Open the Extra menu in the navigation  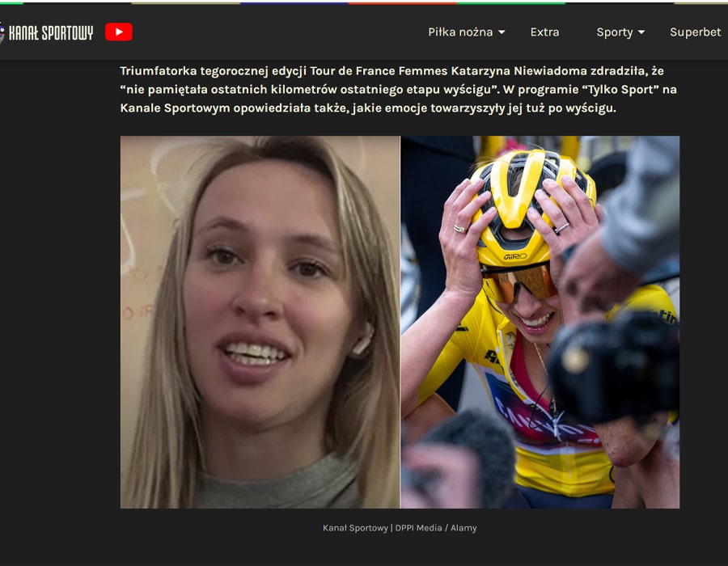click(544, 32)
